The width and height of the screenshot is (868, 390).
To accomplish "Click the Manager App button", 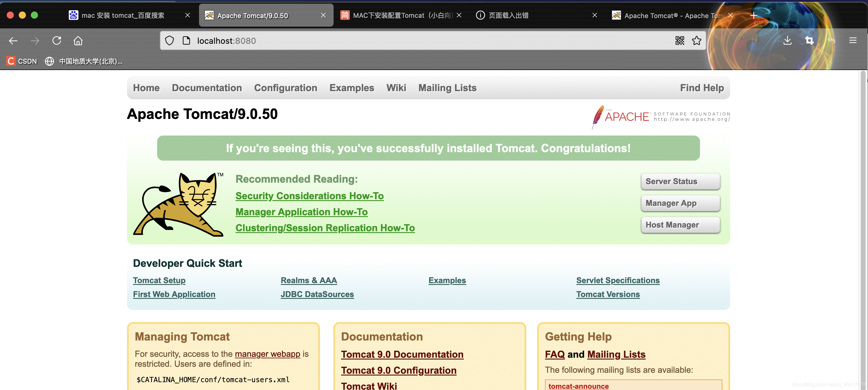I will point(680,203).
